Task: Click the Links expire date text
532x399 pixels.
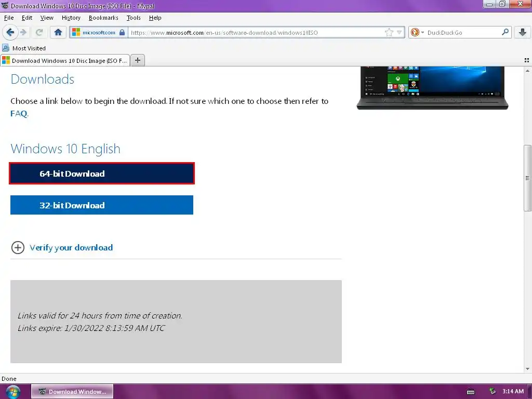Action: tap(91, 328)
